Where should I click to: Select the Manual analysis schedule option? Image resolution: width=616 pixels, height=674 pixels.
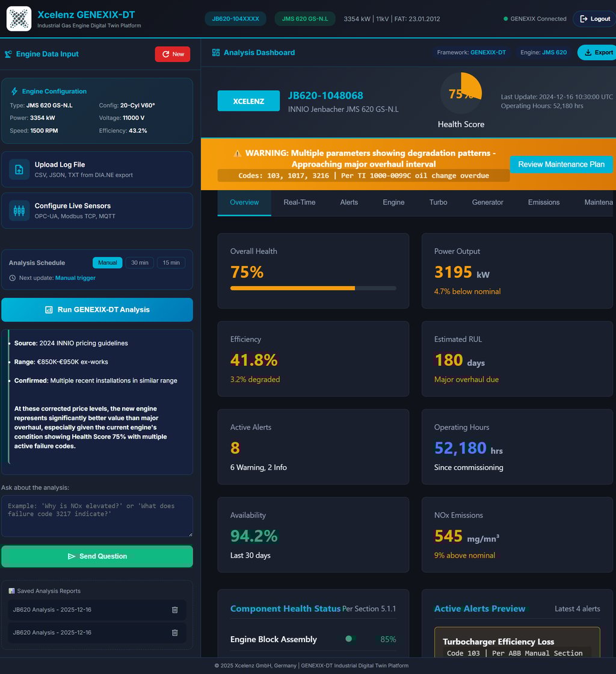[108, 262]
